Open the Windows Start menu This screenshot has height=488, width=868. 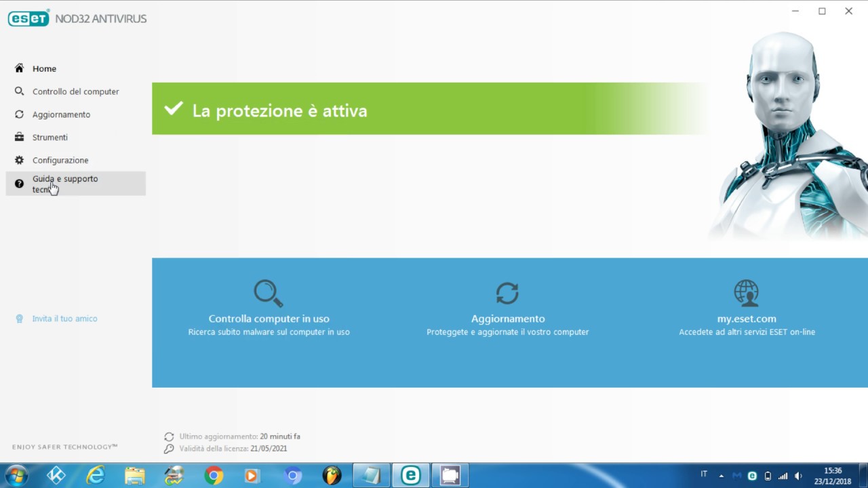click(x=16, y=476)
